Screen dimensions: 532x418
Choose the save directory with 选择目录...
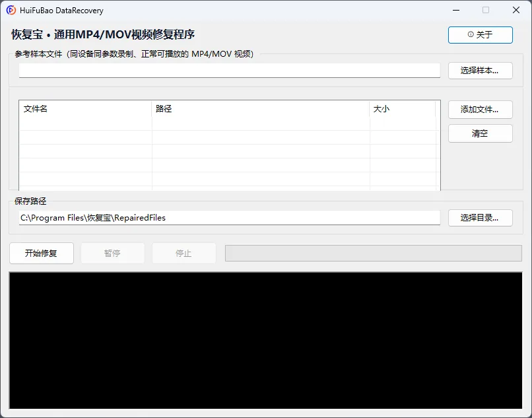tap(480, 218)
